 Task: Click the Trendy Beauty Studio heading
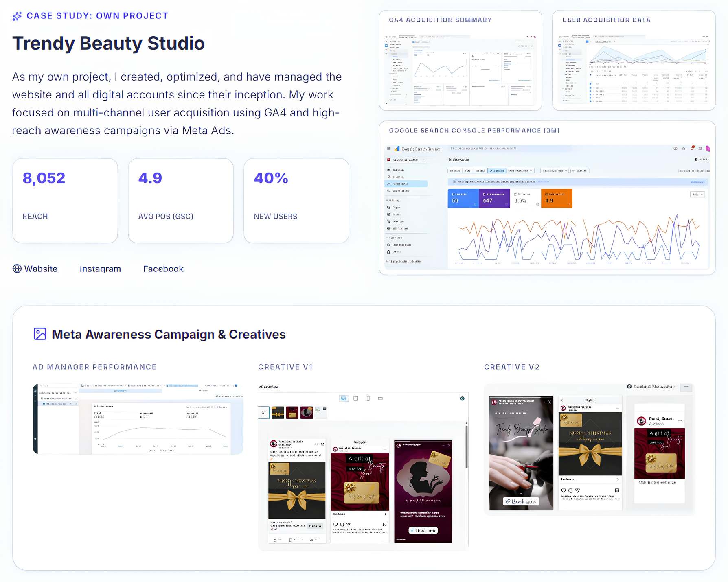[x=108, y=43]
